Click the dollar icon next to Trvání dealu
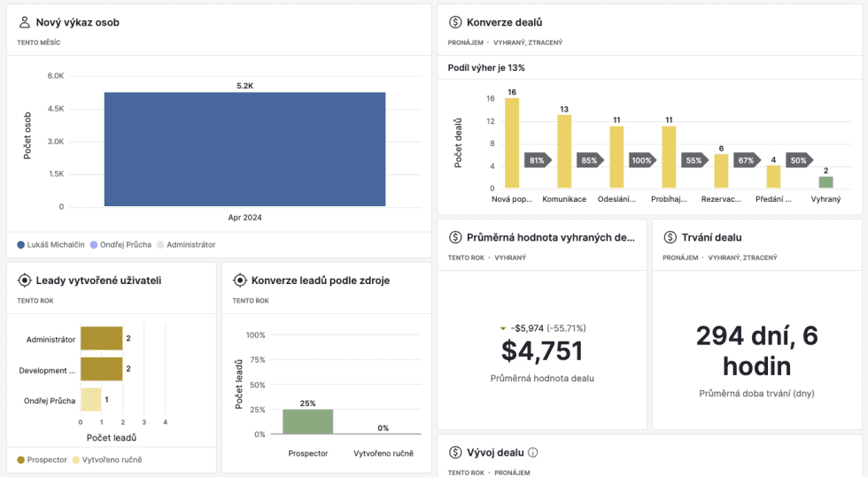This screenshot has width=868, height=477. 670,237
